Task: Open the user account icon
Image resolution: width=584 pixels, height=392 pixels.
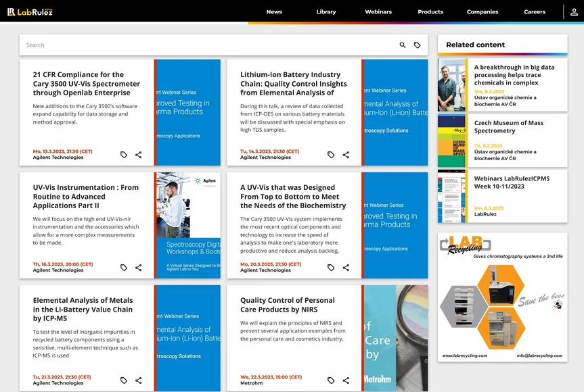Action: click(x=574, y=12)
